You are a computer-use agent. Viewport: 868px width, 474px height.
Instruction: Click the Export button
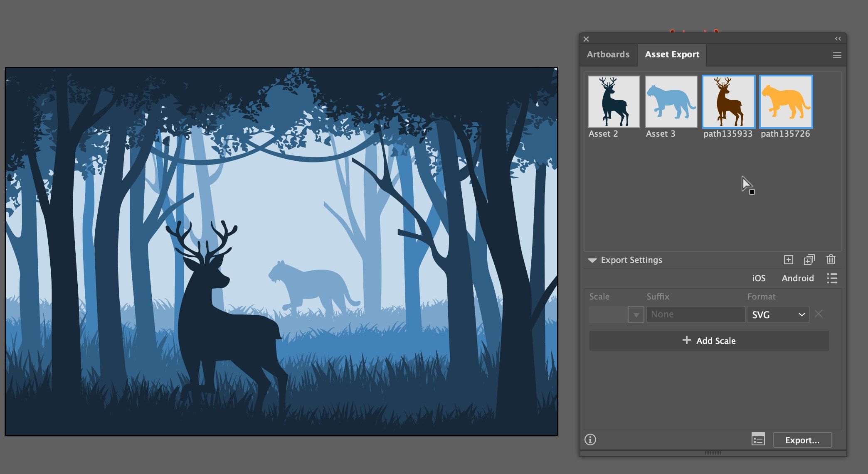point(802,440)
